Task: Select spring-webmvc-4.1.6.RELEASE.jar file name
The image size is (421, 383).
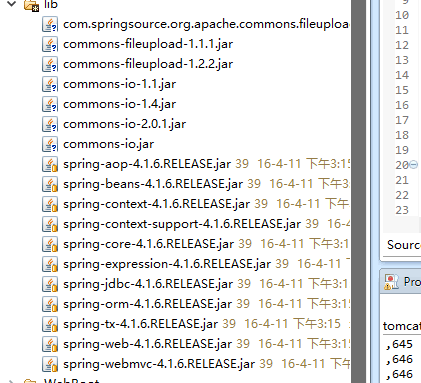Action: [159, 364]
